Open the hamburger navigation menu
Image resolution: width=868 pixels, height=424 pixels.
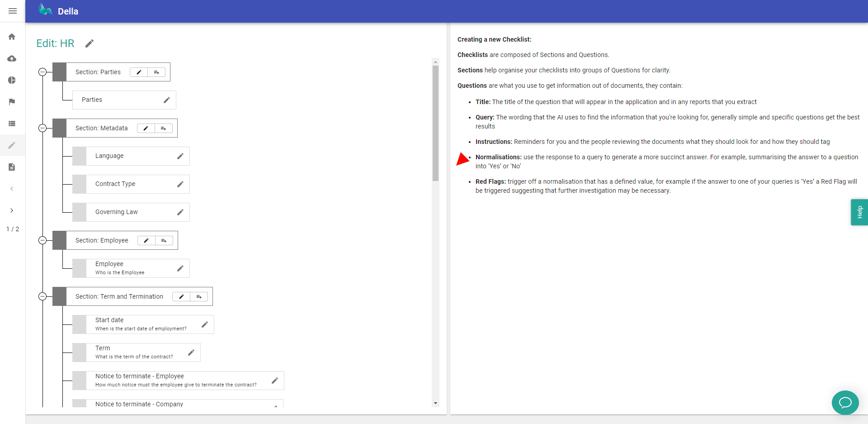click(13, 11)
